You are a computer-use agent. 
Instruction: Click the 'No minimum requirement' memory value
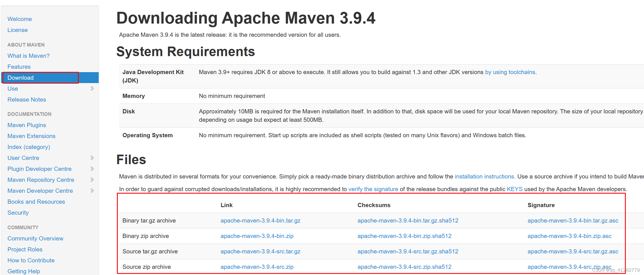coord(232,96)
